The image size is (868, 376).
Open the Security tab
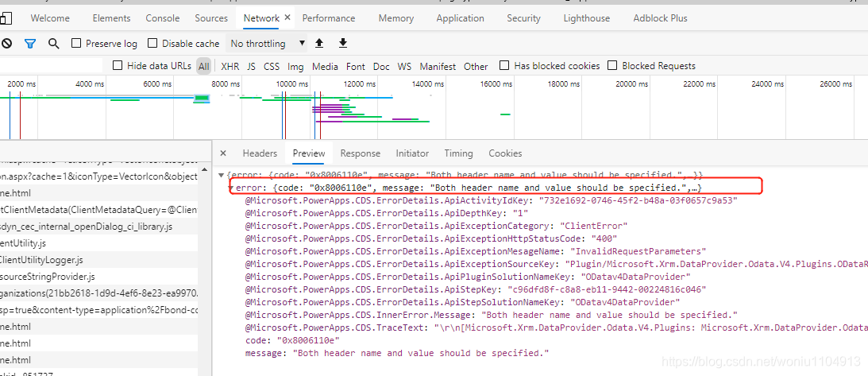[x=523, y=18]
